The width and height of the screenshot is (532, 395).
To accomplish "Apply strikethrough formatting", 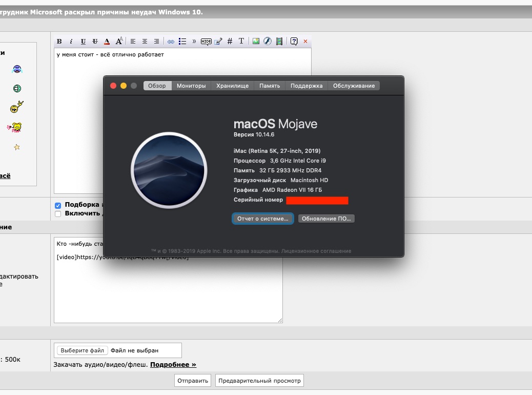I will pos(95,42).
